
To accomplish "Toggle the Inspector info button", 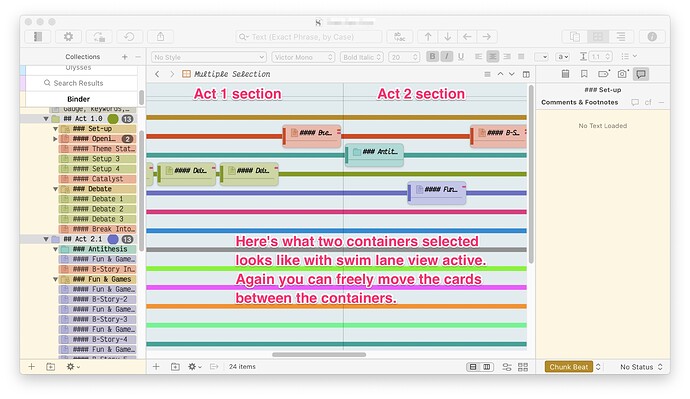I will tap(652, 37).
